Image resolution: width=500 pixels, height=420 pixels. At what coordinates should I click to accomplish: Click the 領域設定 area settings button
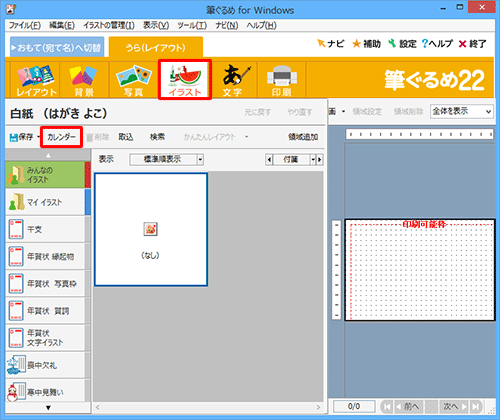tap(367, 111)
